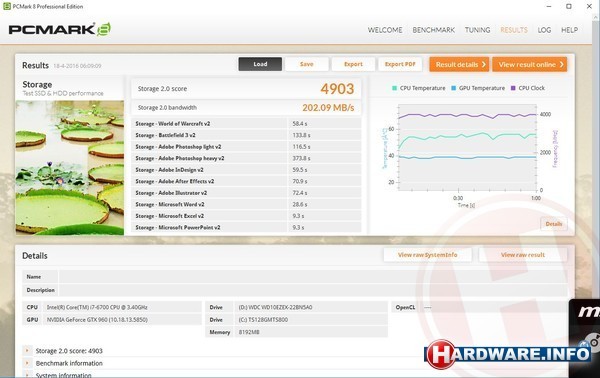Image resolution: width=600 pixels, height=378 pixels.
Task: Open the Welcome tab
Action: pos(385,30)
